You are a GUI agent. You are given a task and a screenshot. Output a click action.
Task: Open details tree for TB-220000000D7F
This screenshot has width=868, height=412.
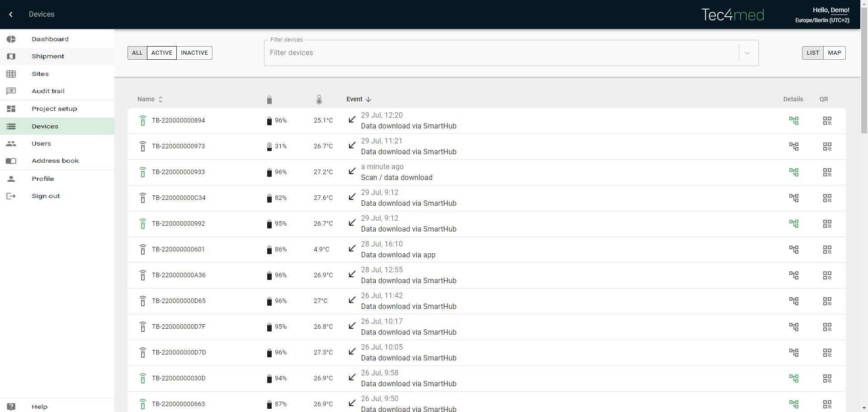(x=794, y=327)
